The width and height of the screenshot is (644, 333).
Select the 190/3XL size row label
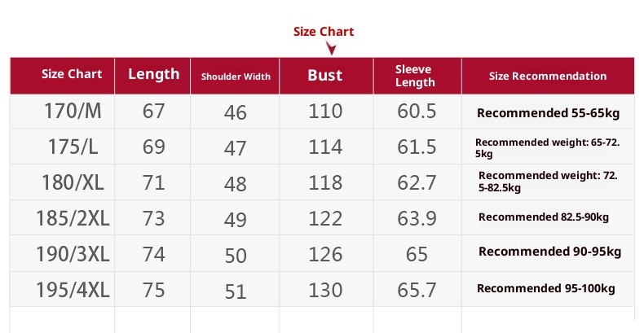click(x=72, y=254)
